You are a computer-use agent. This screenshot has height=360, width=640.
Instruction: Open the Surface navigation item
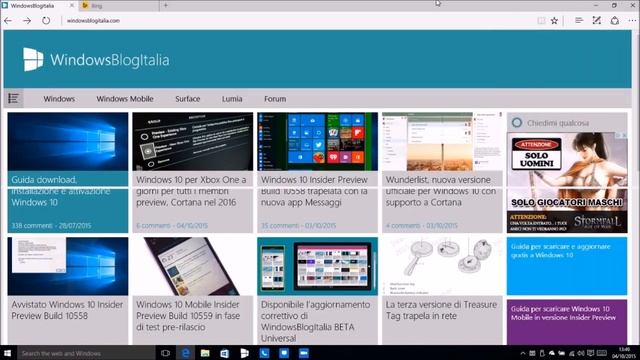tap(188, 99)
